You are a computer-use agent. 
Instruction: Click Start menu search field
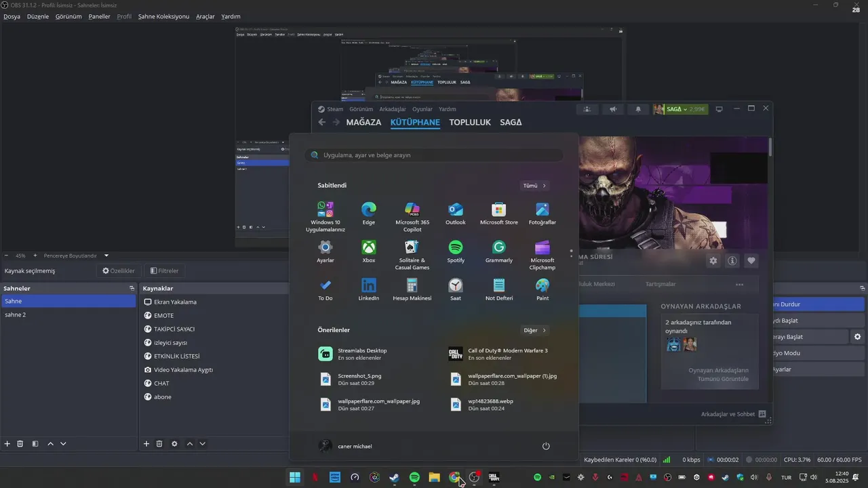[x=434, y=155]
